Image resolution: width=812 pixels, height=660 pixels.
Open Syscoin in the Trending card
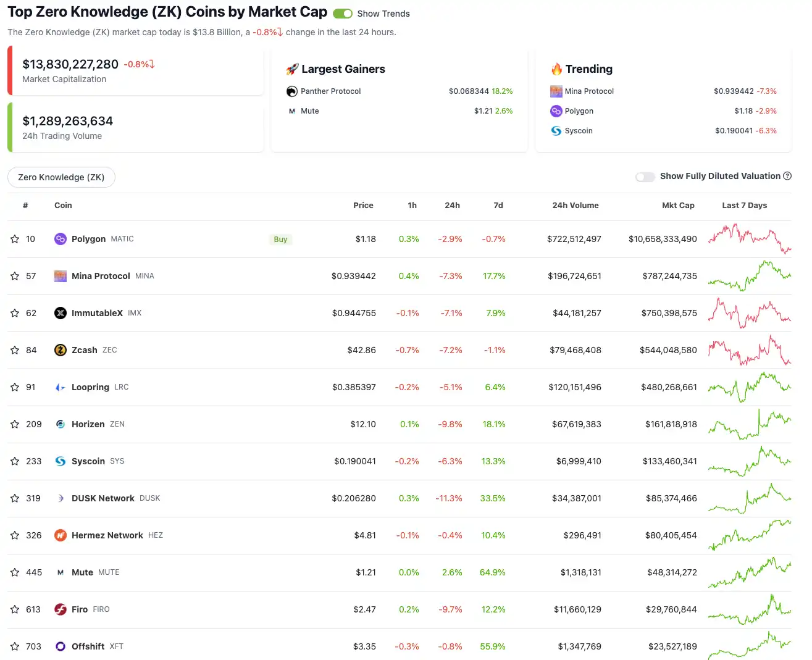pos(579,131)
